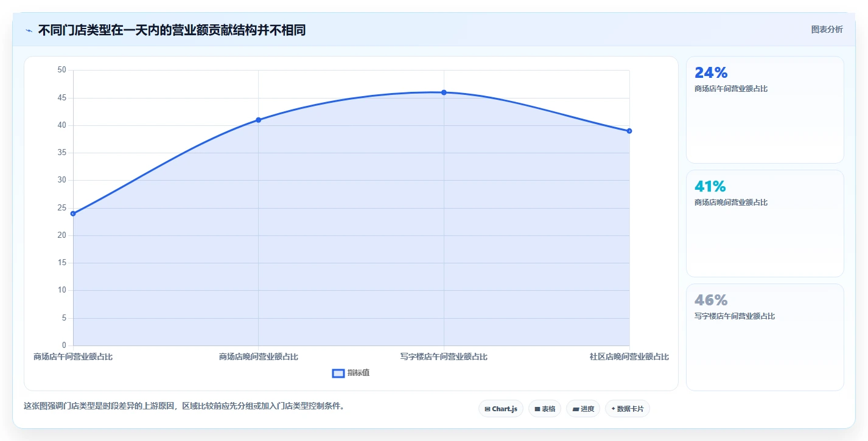Click the lightning icon beside the page title
The width and height of the screenshot is (868, 441).
point(29,30)
